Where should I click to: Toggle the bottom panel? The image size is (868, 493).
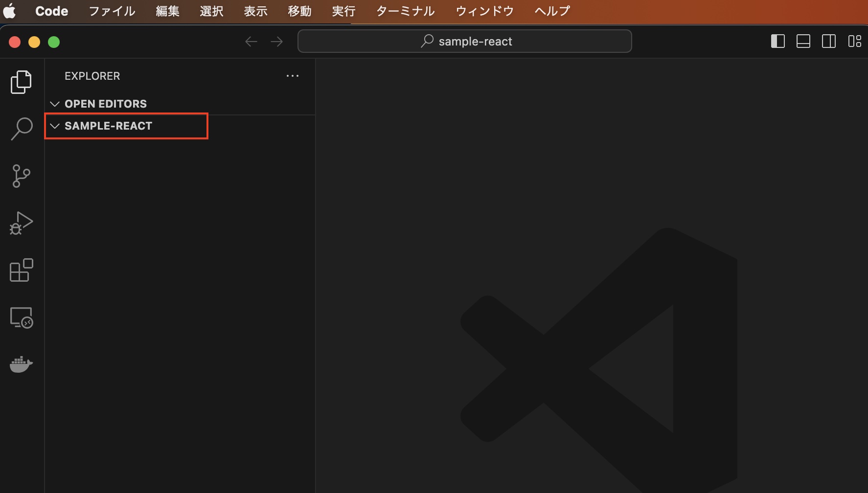[x=803, y=41]
